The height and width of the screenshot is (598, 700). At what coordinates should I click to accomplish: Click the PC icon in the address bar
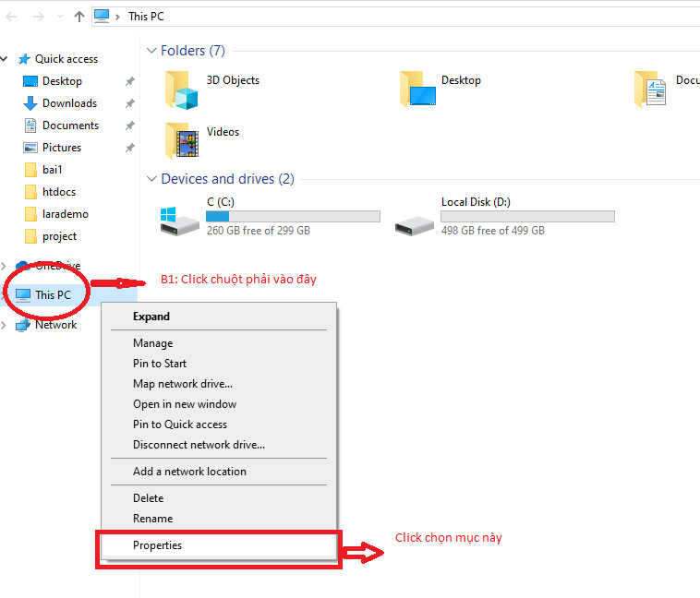[x=102, y=16]
